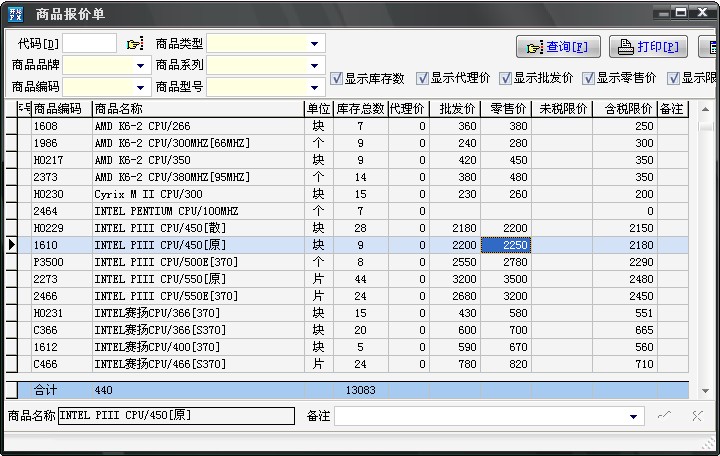720x456 pixels.
Task: Toggle the partially visible 显示限 checkbox
Action: (673, 78)
